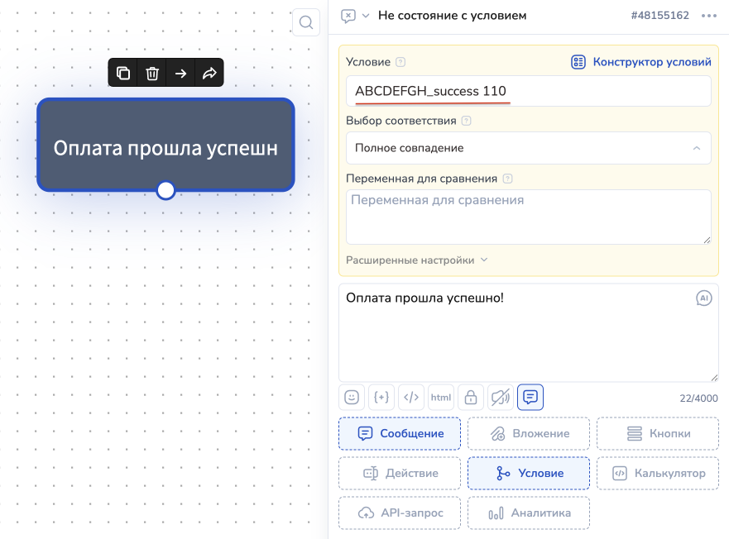Click the connector circle under the block
The width and height of the screenshot is (729, 539).
[x=166, y=190]
